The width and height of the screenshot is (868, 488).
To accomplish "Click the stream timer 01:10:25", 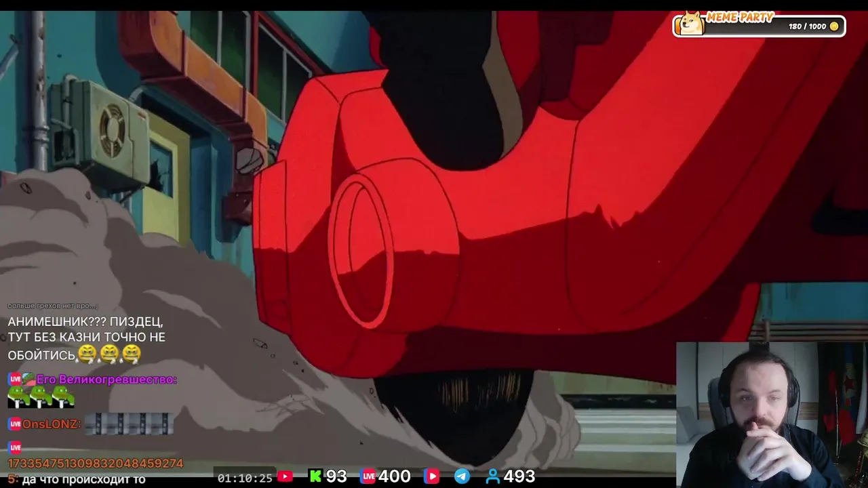I will pyautogui.click(x=245, y=478).
